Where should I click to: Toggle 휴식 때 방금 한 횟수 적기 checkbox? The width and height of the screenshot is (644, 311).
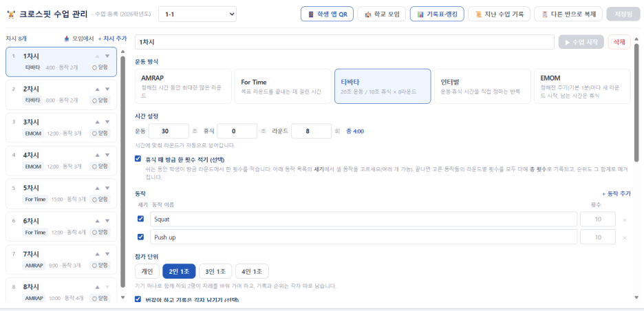point(138,158)
